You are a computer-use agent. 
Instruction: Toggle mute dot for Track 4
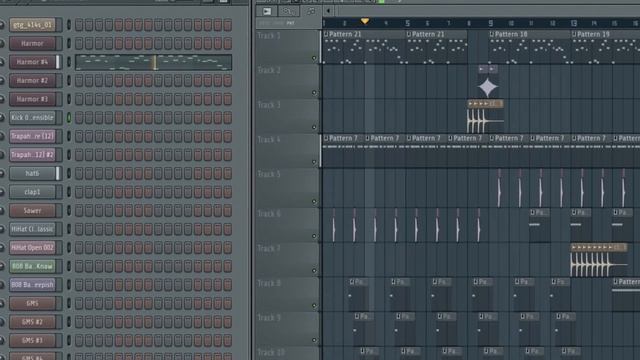[314, 162]
